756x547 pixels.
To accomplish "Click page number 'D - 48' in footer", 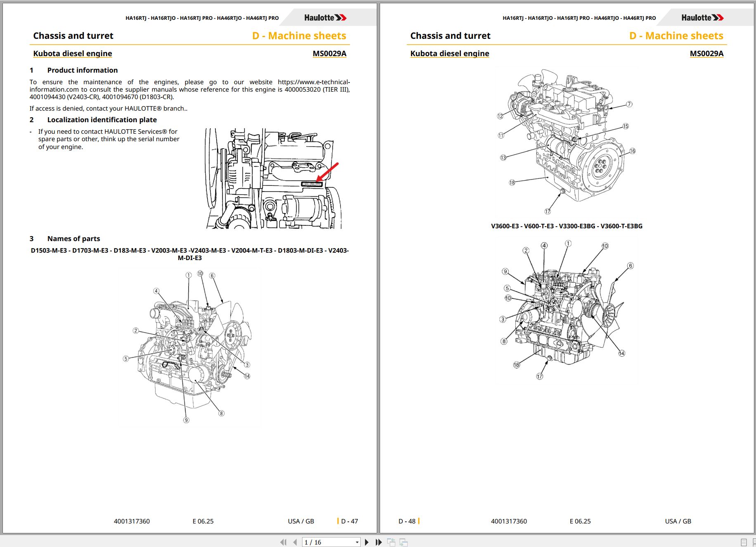I will 407,521.
